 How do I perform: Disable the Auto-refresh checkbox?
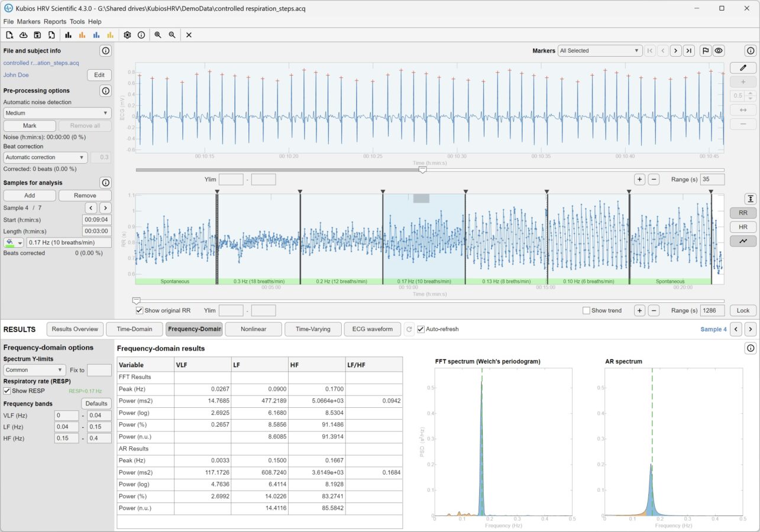pos(421,329)
